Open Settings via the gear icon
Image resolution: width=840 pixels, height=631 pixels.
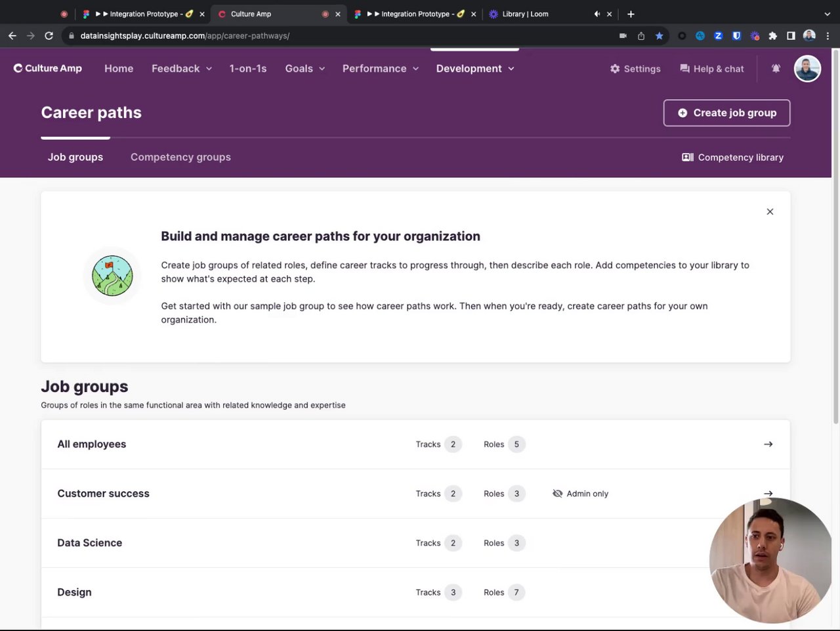click(x=615, y=69)
